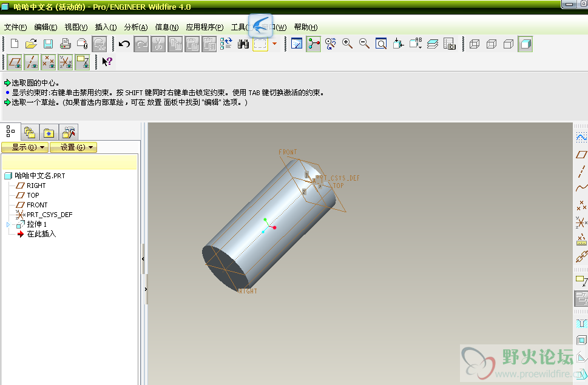This screenshot has height=385, width=588.
Task: Open the 编辑(E) menu
Action: 46,27
